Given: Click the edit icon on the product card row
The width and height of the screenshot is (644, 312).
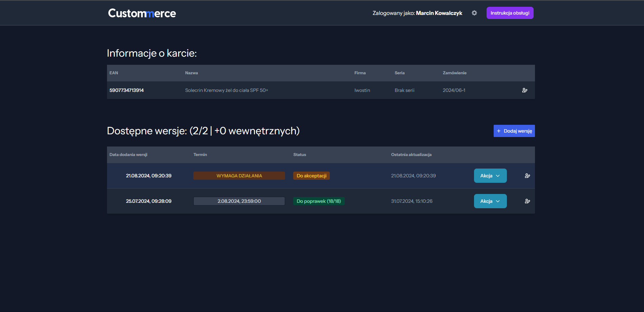Looking at the screenshot, I should (x=525, y=90).
